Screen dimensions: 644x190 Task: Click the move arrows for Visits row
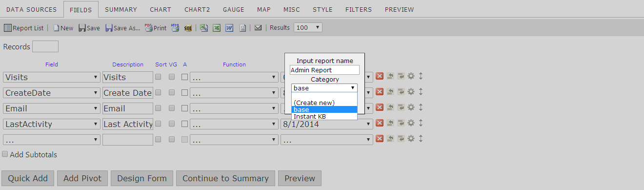pyautogui.click(x=421, y=76)
